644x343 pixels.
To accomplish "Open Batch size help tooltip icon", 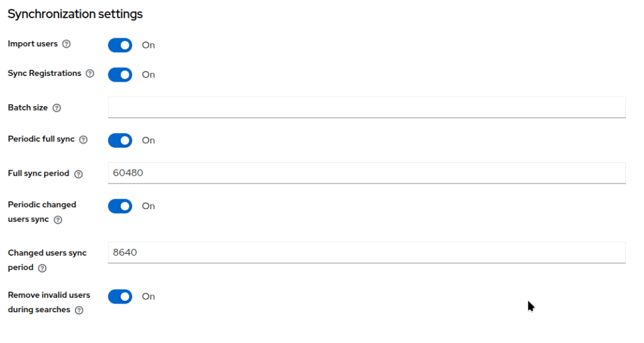I will click(x=57, y=108).
